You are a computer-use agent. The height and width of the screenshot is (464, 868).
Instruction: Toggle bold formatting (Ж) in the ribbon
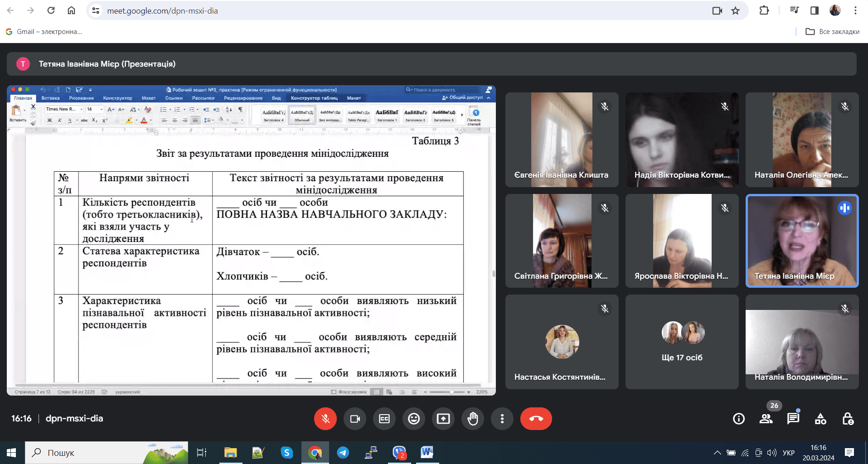tap(50, 120)
